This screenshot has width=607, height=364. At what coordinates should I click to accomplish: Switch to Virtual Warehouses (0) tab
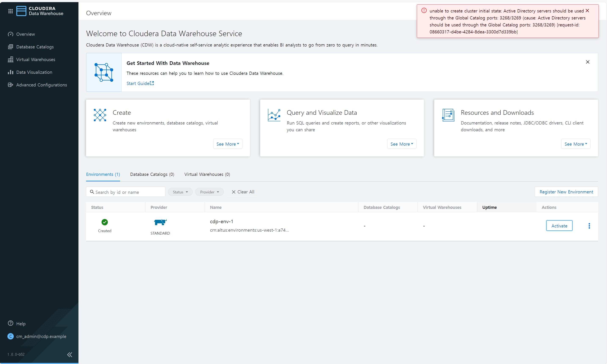[207, 174]
